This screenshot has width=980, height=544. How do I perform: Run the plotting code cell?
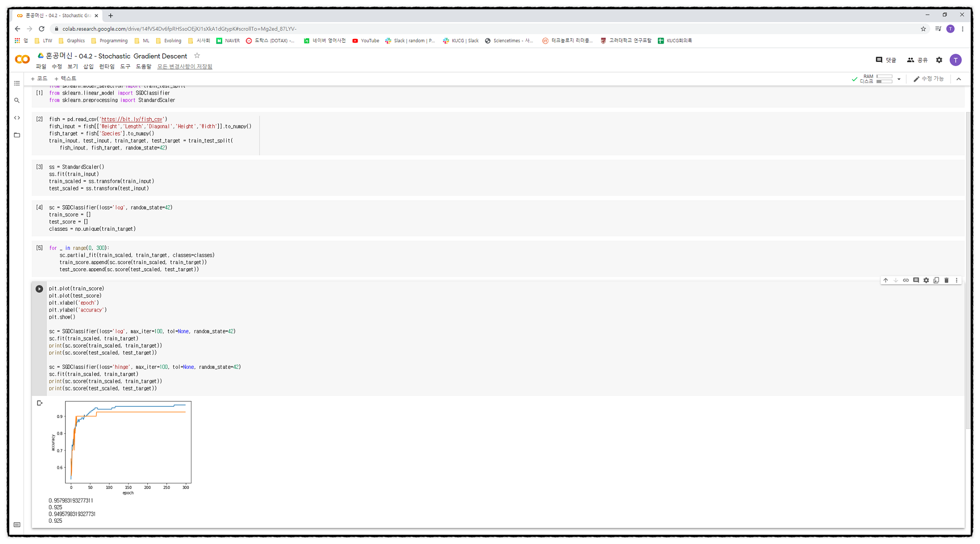[x=39, y=289]
